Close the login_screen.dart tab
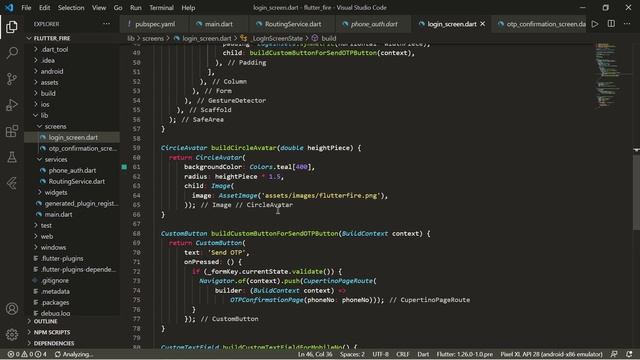Viewport: 640px width, 360px height. 482,24
